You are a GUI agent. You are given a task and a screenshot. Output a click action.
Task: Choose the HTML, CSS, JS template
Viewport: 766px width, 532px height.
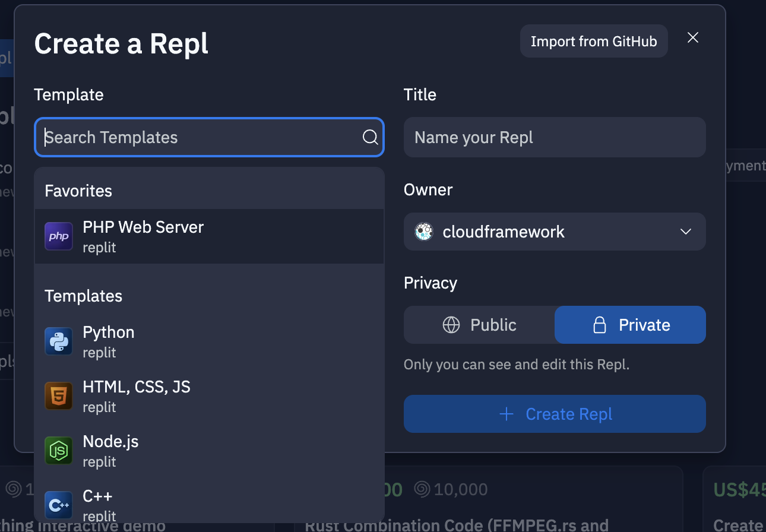click(x=209, y=396)
